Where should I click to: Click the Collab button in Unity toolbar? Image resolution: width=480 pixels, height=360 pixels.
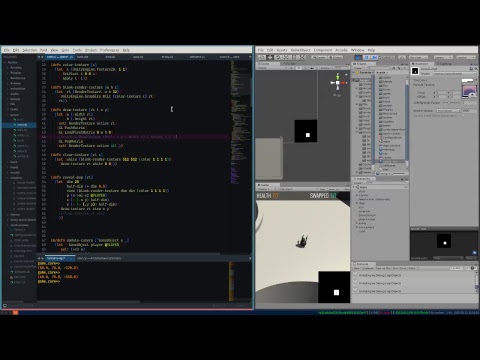386,57
